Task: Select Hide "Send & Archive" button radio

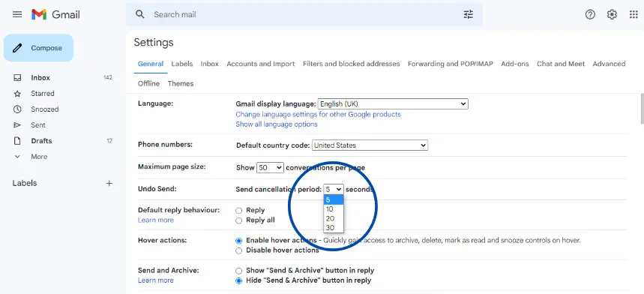Action: click(238, 280)
